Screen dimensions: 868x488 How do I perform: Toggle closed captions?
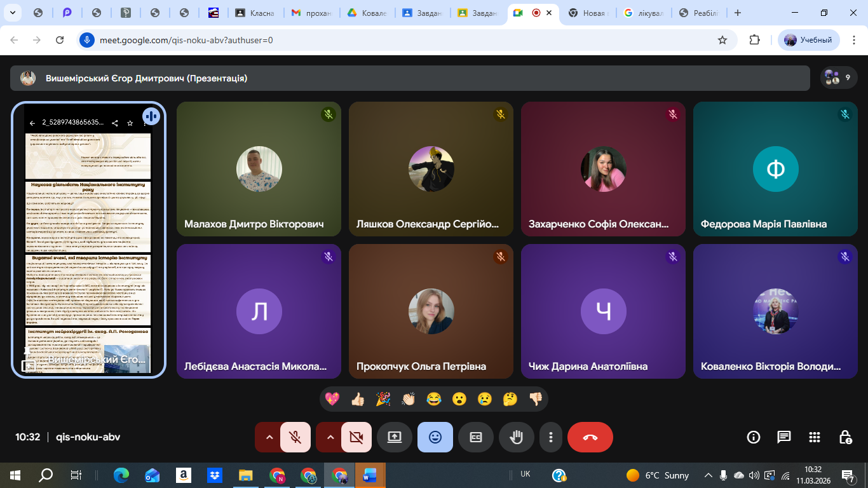pyautogui.click(x=476, y=437)
